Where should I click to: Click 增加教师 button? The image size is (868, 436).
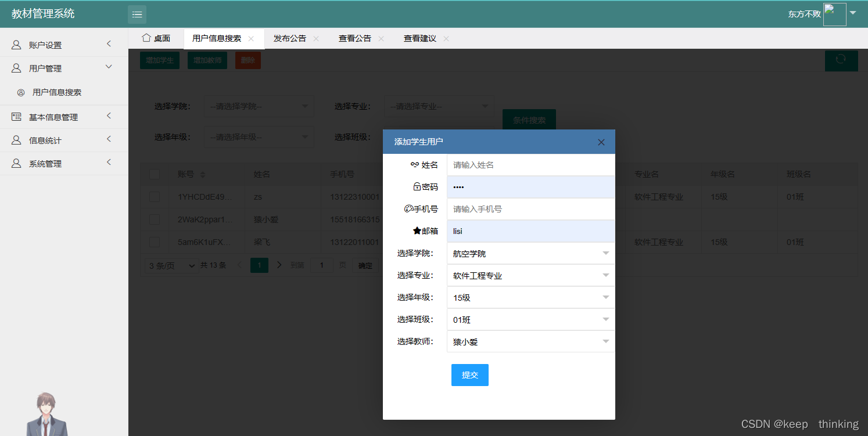[207, 60]
